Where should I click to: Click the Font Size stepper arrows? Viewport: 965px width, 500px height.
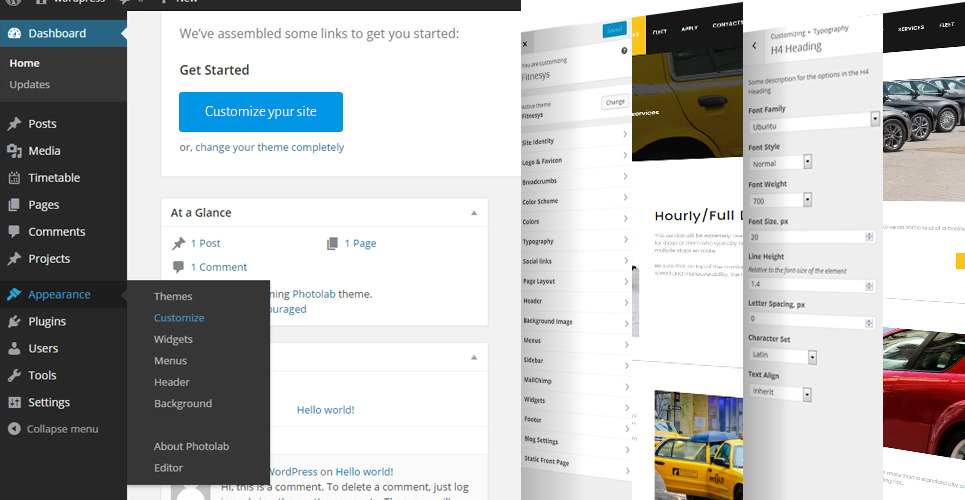869,237
